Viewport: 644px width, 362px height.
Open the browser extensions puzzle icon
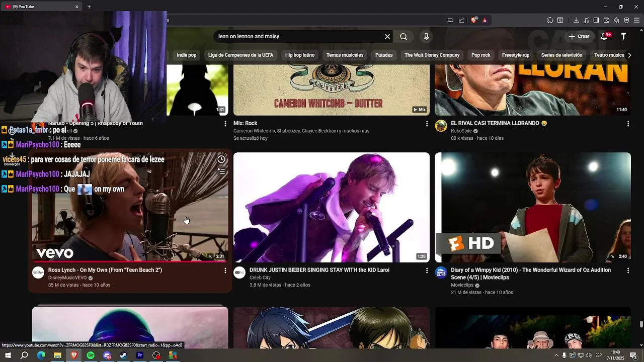click(x=550, y=20)
